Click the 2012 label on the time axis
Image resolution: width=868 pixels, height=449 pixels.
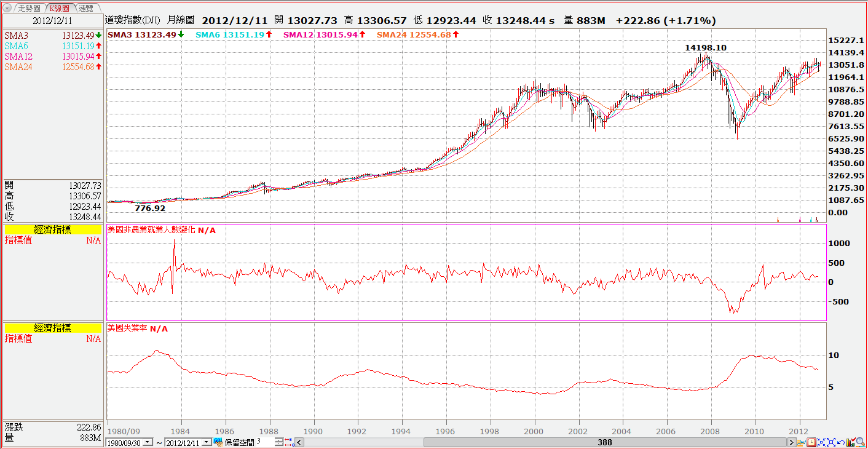[799, 431]
